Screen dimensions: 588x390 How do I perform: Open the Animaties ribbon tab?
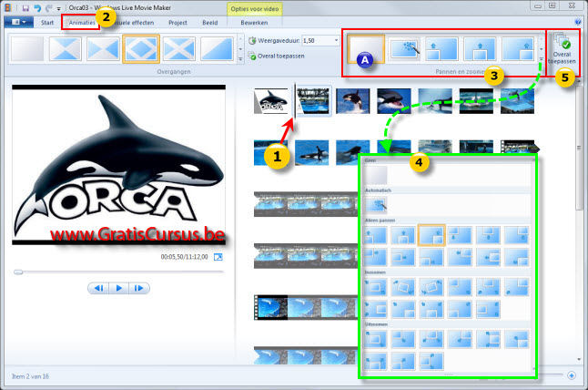pos(81,23)
